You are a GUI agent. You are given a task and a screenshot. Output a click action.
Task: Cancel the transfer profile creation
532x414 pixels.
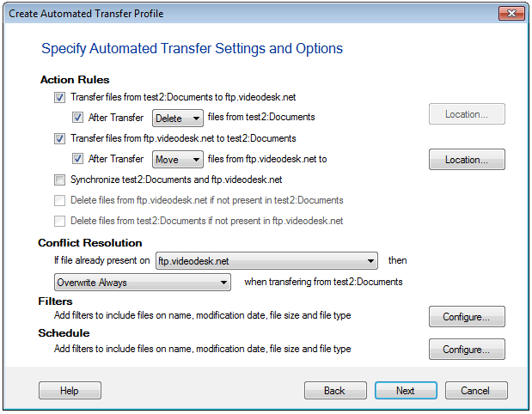coord(475,391)
